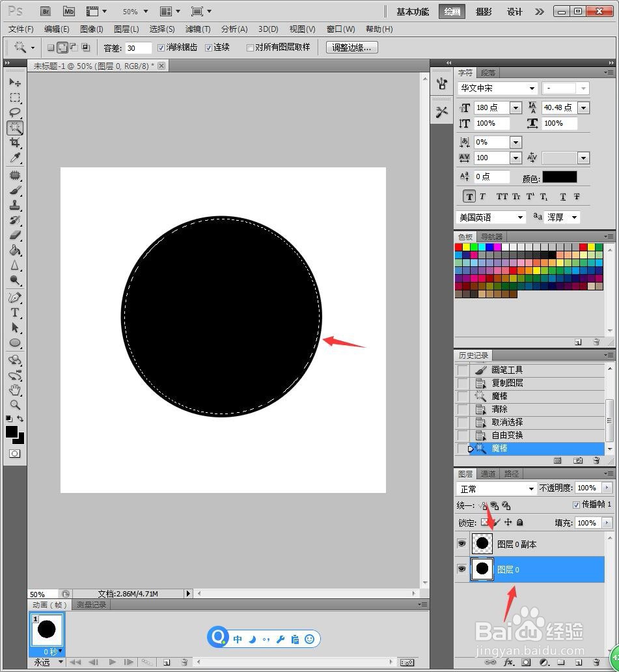Swap foreground and background colors
Screen dimensions: 619x672
[x=20, y=418]
